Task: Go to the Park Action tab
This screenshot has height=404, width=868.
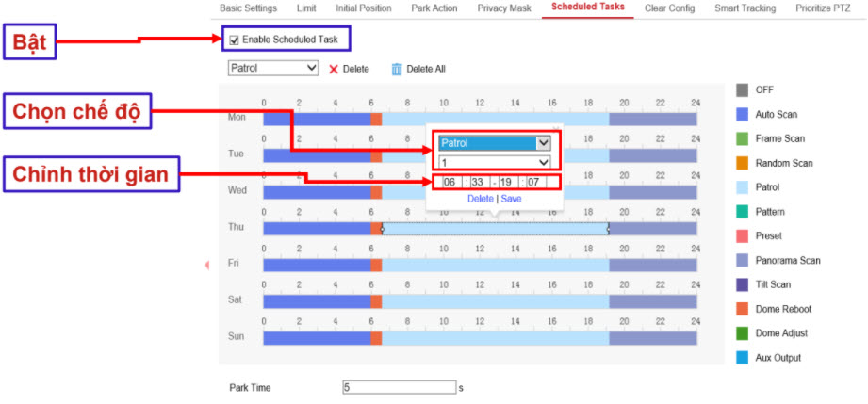Action: 434,8
